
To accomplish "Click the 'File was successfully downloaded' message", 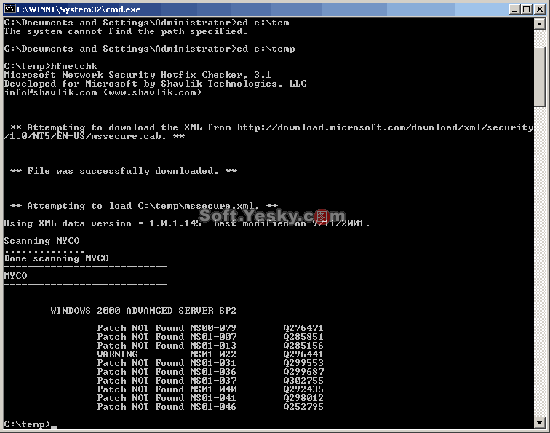I will (x=123, y=171).
